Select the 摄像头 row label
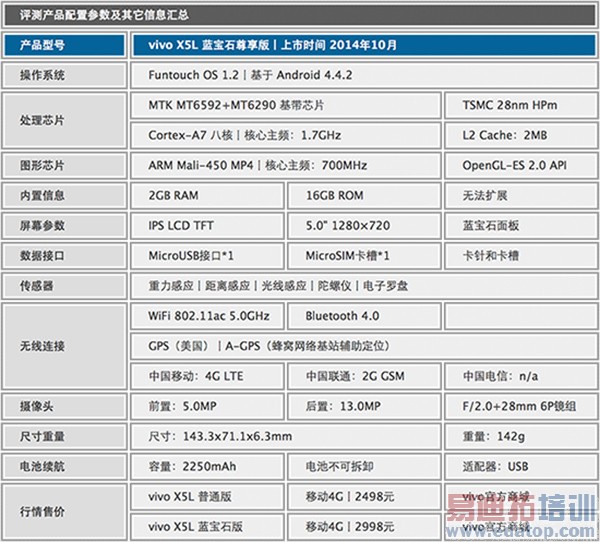 point(64,406)
